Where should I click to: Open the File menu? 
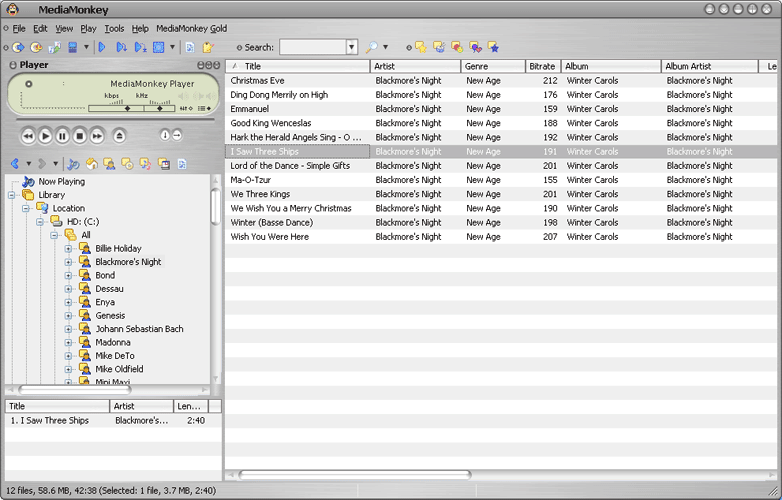(19, 28)
